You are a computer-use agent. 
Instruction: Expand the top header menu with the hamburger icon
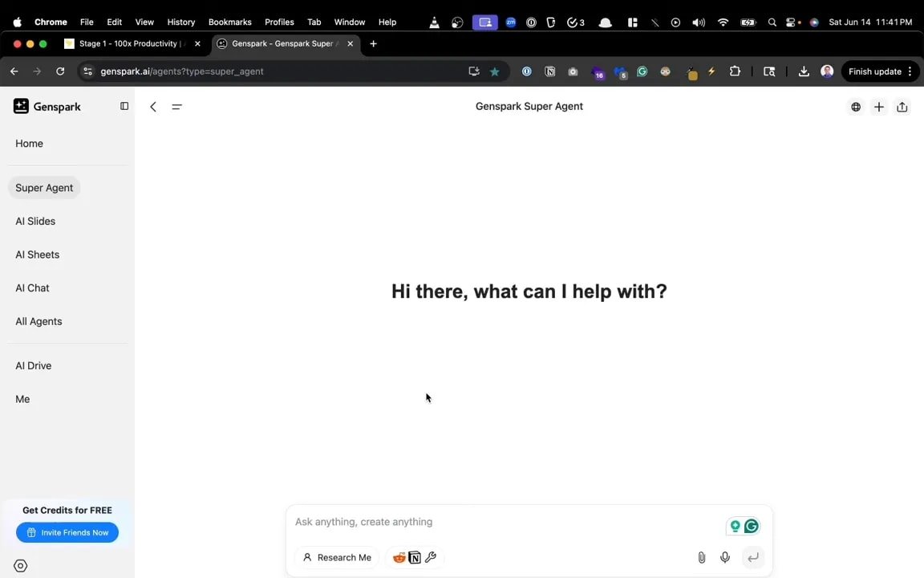[x=176, y=106]
